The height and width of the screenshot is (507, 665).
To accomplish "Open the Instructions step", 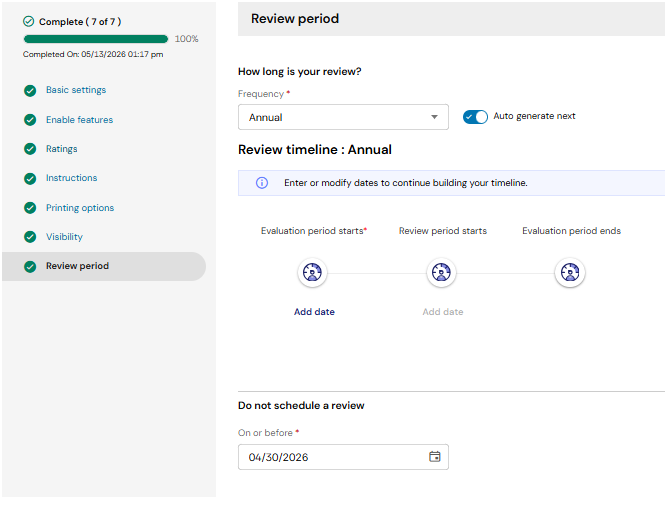I will coord(71,178).
